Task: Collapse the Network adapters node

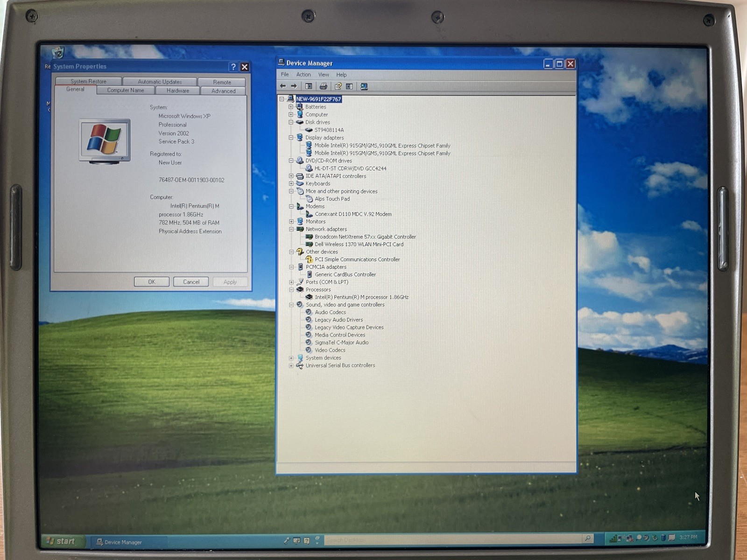Action: (x=291, y=229)
